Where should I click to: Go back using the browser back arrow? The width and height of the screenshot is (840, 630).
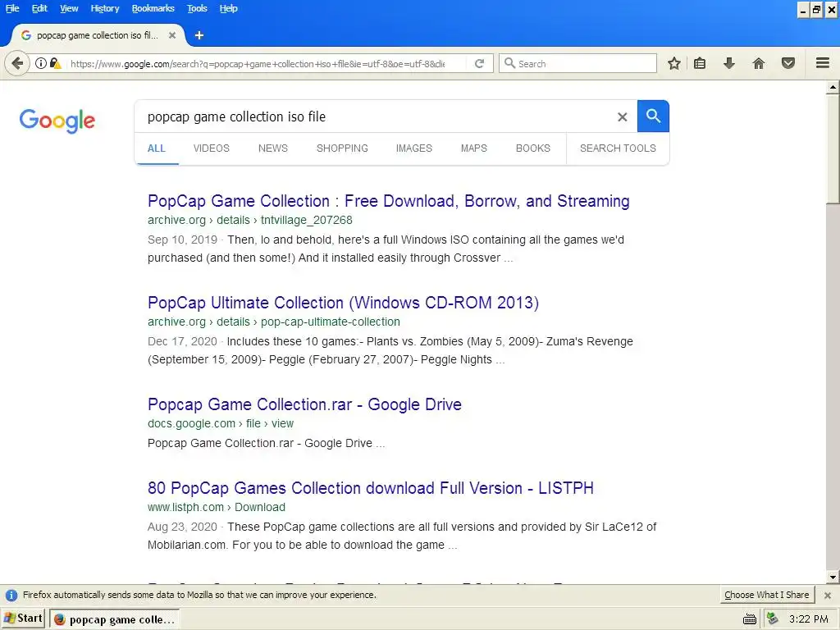coord(17,64)
